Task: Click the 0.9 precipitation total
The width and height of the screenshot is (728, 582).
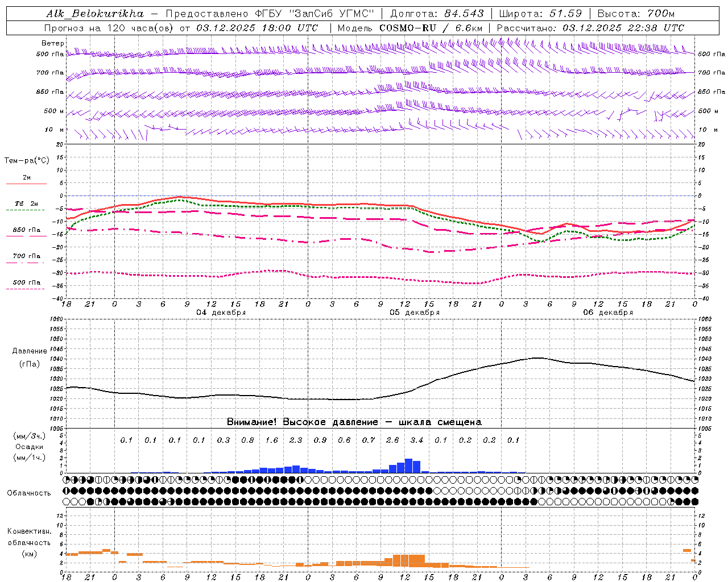Action: tap(320, 440)
